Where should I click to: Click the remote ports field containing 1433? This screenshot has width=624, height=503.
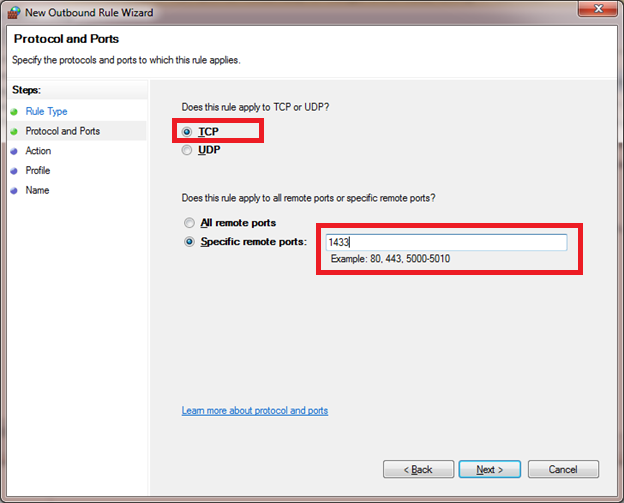[445, 242]
